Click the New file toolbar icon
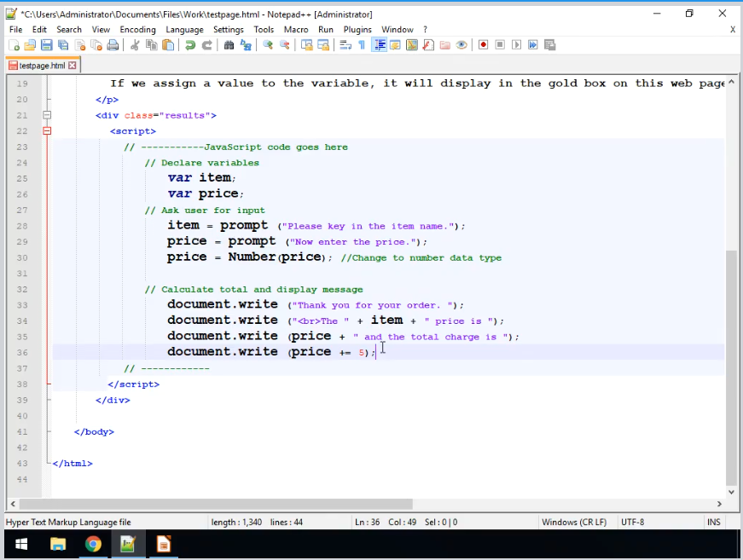The height and width of the screenshot is (560, 743). [x=15, y=45]
